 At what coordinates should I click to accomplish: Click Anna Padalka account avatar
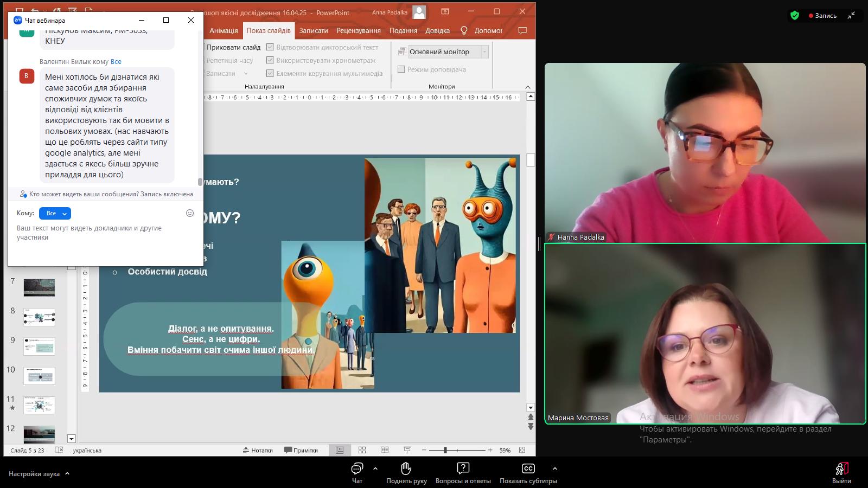[x=419, y=12]
